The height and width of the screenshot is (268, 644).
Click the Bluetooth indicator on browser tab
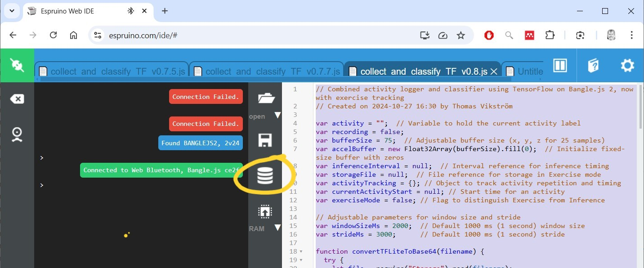131,11
